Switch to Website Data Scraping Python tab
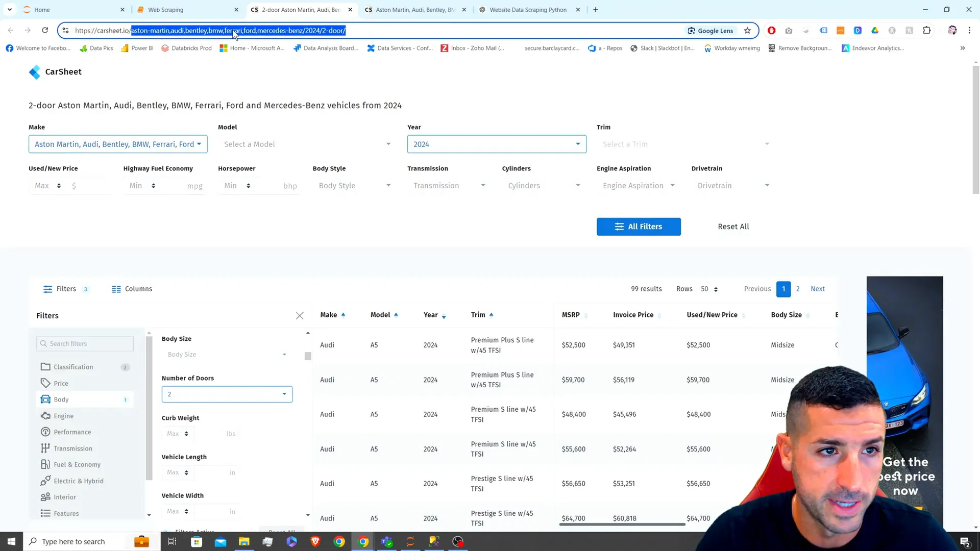Screen dimensions: 980x551 528,10
